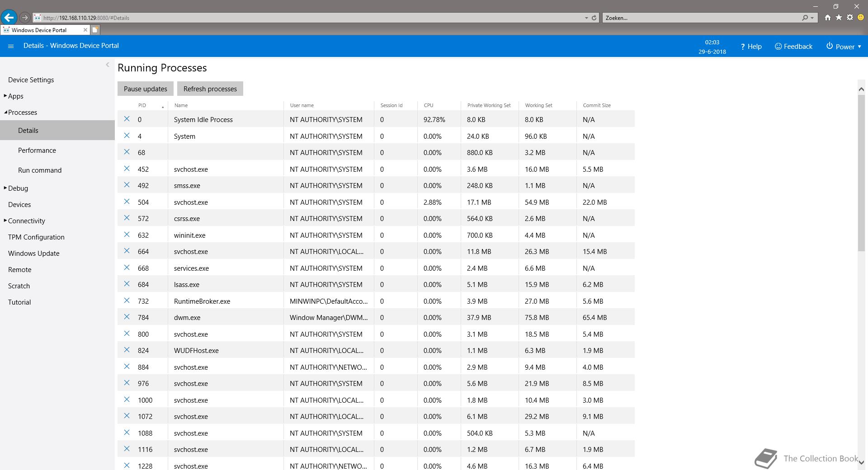Select Details under Processes
Image resolution: width=868 pixels, height=470 pixels.
click(57, 130)
